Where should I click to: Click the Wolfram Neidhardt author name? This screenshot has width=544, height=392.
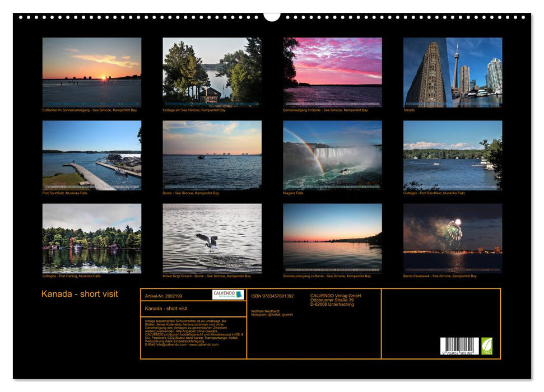tap(266, 311)
